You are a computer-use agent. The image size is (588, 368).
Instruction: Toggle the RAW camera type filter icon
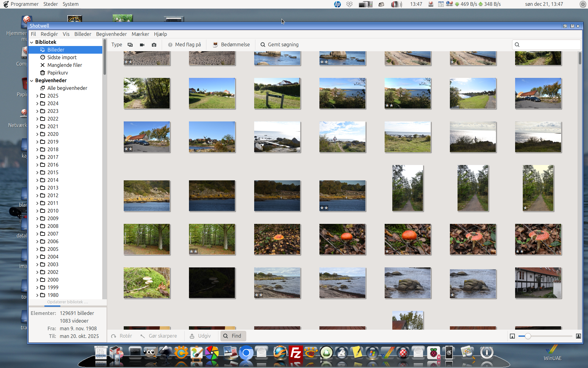coord(154,45)
